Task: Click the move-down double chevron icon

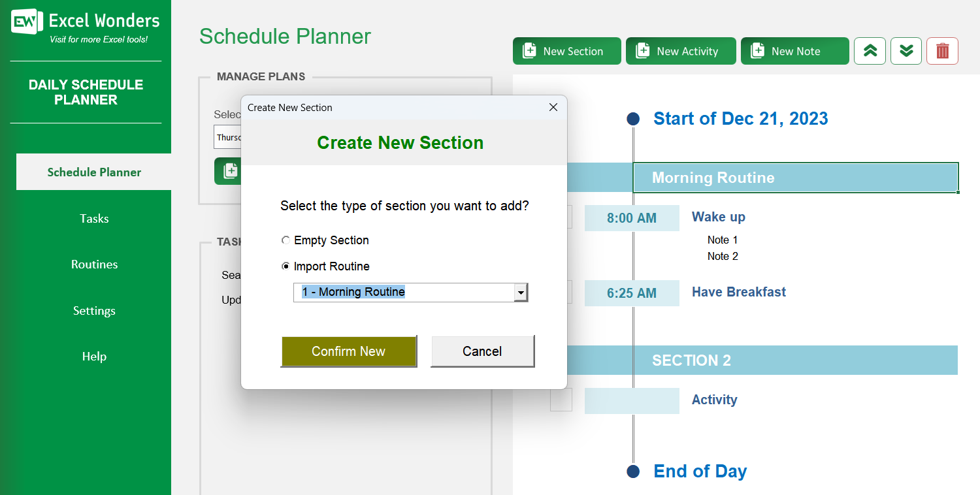Action: 906,50
